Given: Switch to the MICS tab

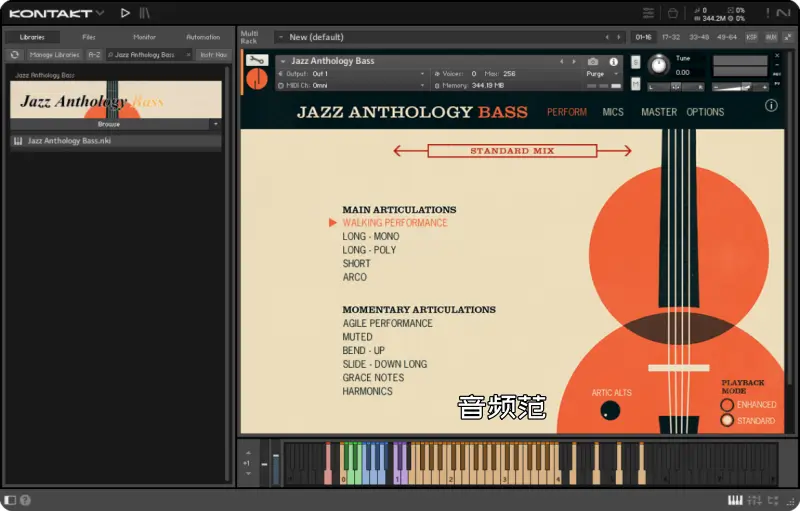Looking at the screenshot, I should pyautogui.click(x=612, y=112).
